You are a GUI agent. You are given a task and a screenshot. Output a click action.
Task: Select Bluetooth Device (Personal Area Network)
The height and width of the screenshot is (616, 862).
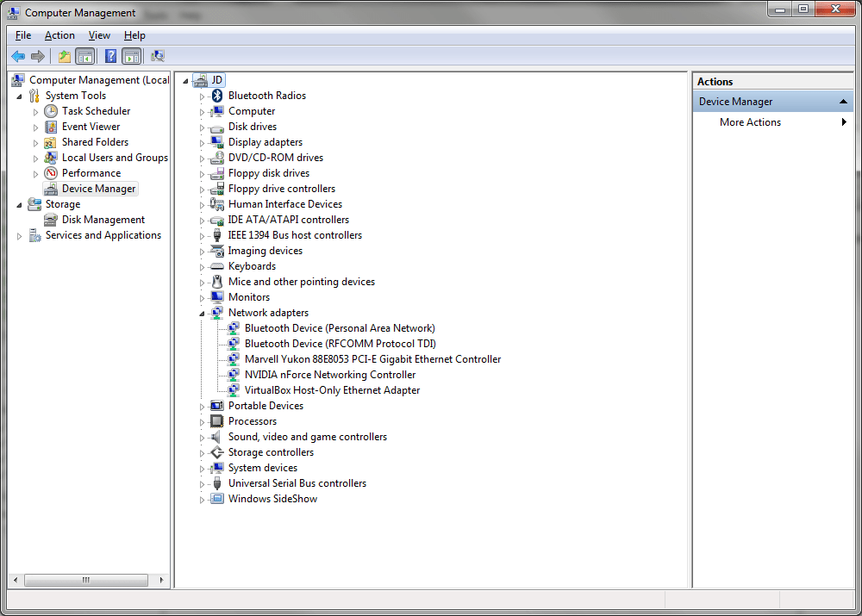pos(340,328)
